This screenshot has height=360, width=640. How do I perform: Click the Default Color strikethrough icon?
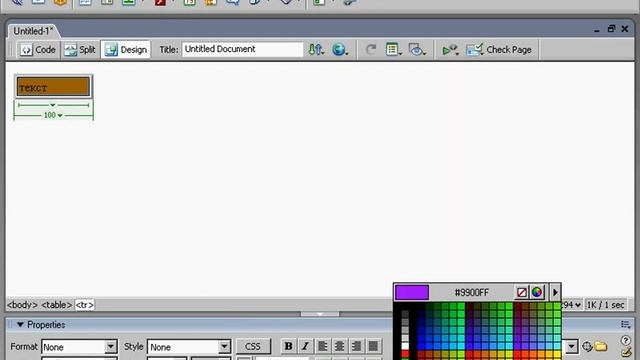tap(522, 292)
